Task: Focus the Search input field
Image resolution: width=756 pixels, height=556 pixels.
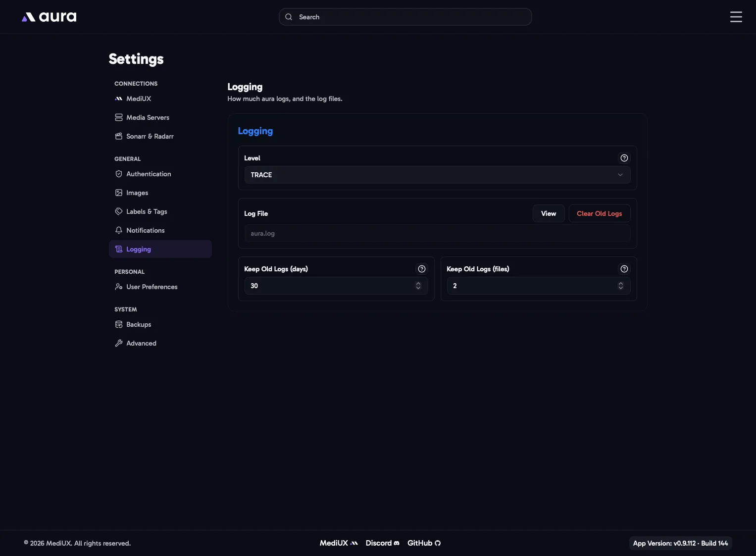Action: point(405,17)
